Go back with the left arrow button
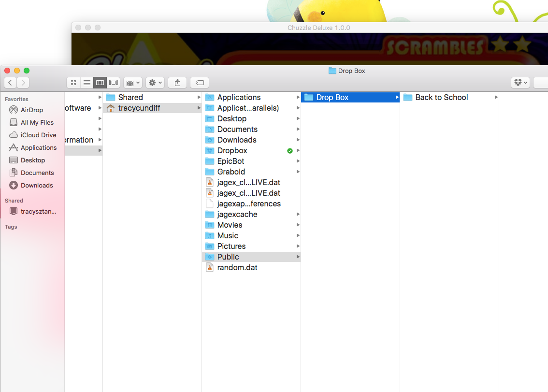The width and height of the screenshot is (548, 392). (x=10, y=83)
